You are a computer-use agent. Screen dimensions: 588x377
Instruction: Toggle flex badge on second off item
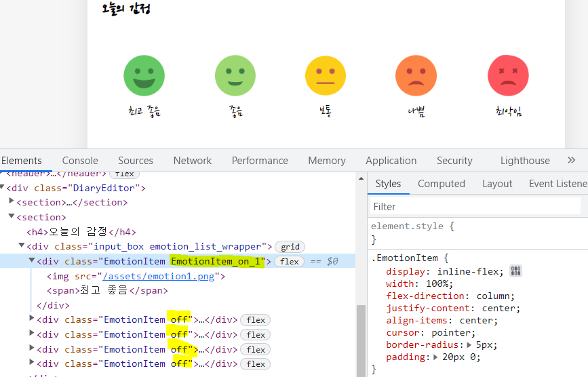pos(256,335)
